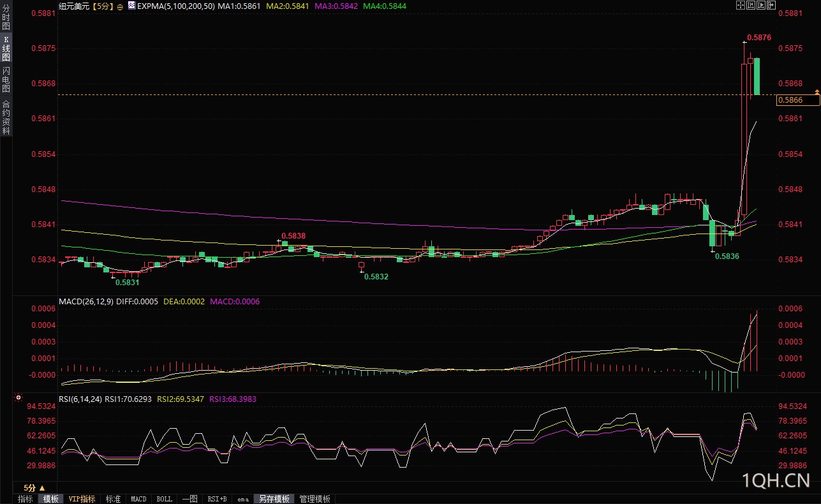The image size is (821, 504).
Task: Open the 指标 indicator list
Action: click(26, 499)
